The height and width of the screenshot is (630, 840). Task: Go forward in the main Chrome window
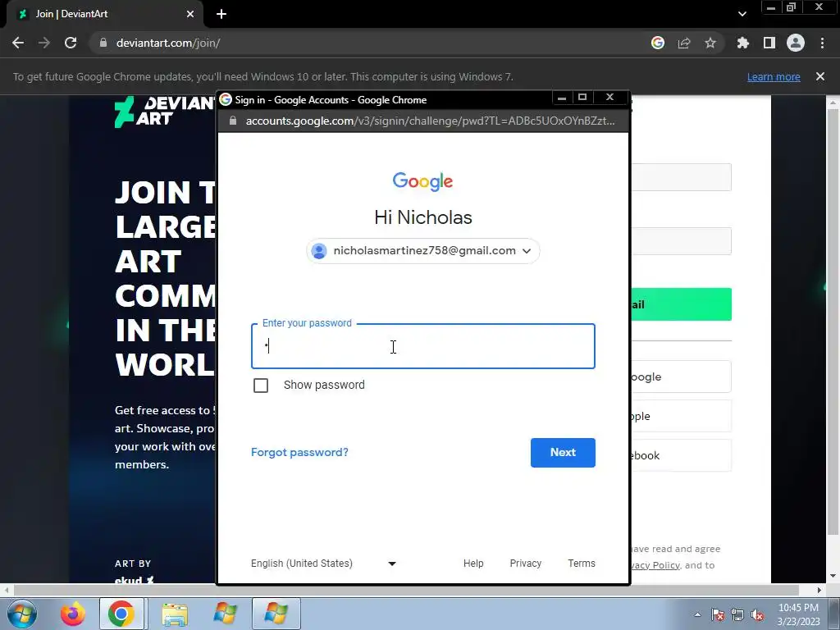(44, 43)
